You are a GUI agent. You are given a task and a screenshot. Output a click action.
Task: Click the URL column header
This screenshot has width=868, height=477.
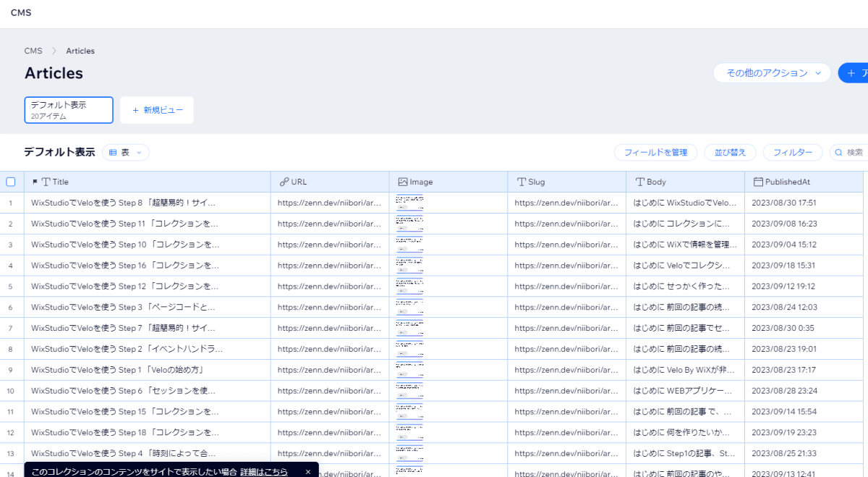point(330,182)
